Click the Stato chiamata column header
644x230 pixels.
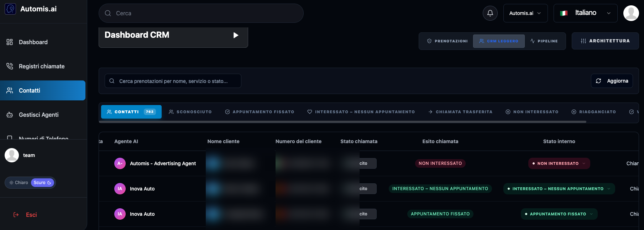point(359,141)
